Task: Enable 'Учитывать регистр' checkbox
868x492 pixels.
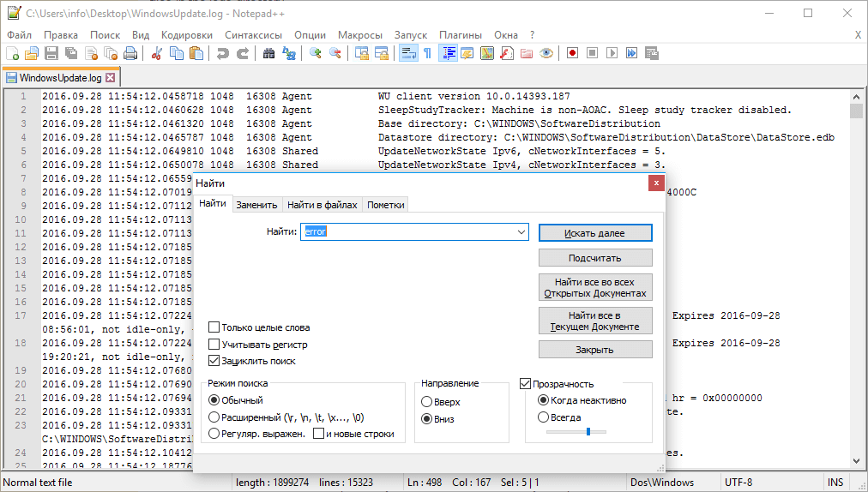Action: pos(214,345)
